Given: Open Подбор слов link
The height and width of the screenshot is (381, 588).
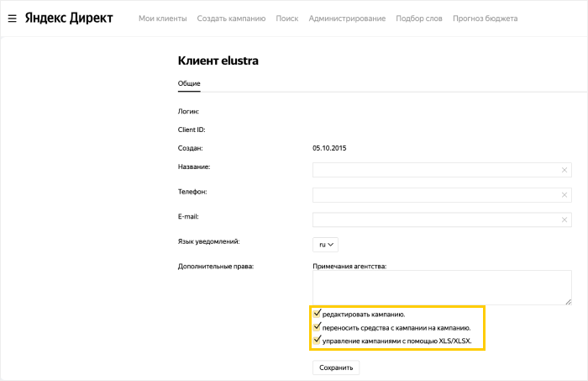Looking at the screenshot, I should (419, 19).
